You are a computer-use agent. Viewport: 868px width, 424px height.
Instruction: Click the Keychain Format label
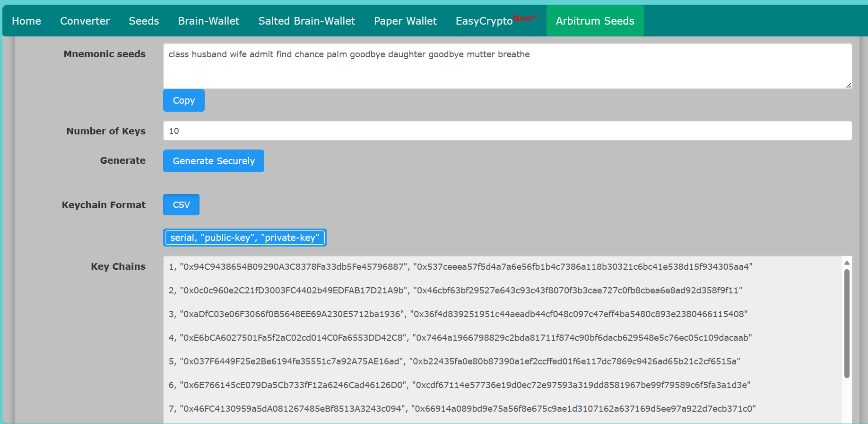click(104, 205)
